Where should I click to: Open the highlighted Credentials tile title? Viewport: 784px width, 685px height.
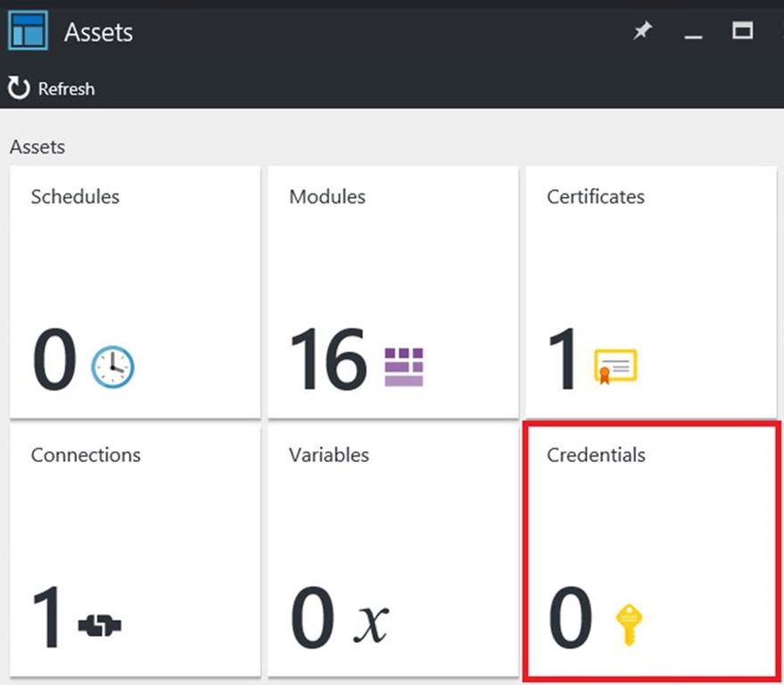[x=596, y=455]
